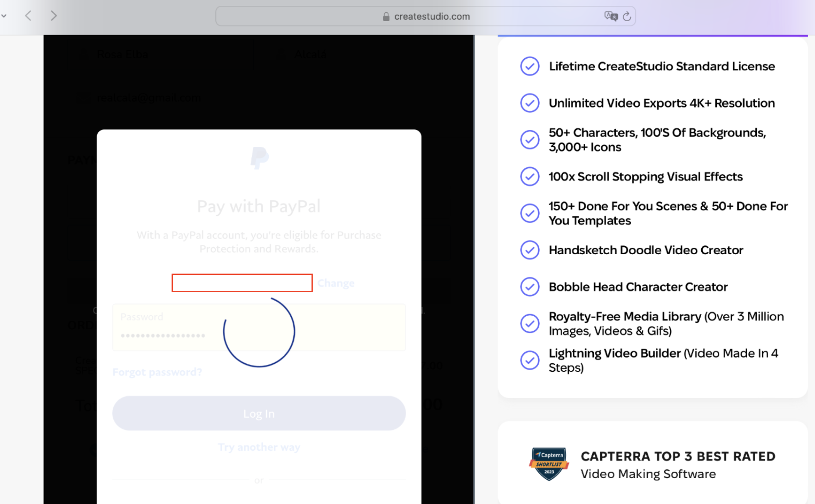Image resolution: width=815 pixels, height=504 pixels.
Task: Go back using the browser back arrow
Action: pyautogui.click(x=28, y=16)
